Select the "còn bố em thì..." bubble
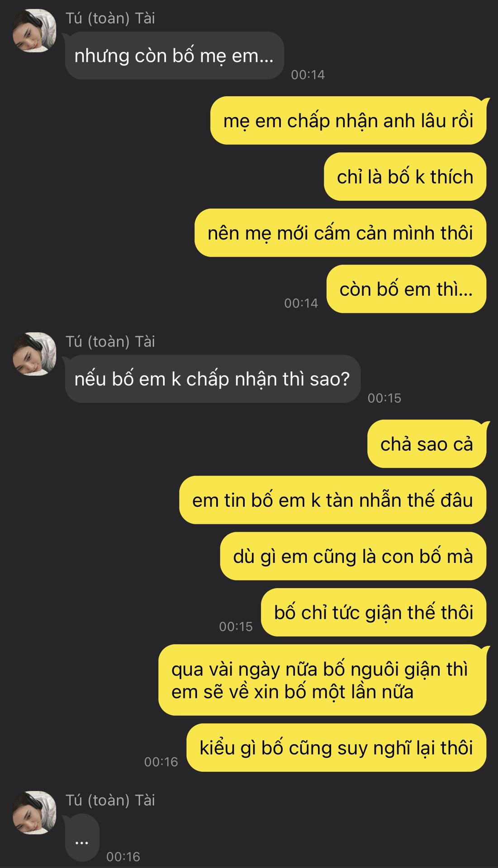The image size is (498, 868). (x=407, y=289)
